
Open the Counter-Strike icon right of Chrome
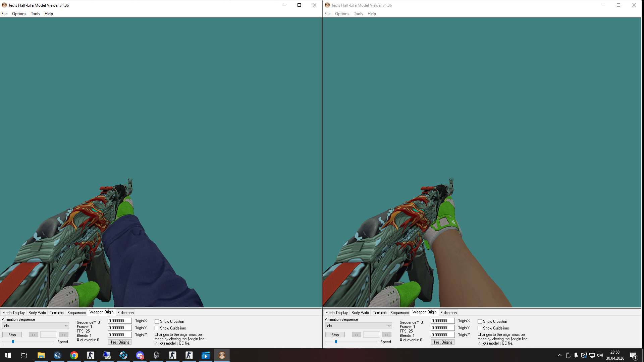click(90, 355)
